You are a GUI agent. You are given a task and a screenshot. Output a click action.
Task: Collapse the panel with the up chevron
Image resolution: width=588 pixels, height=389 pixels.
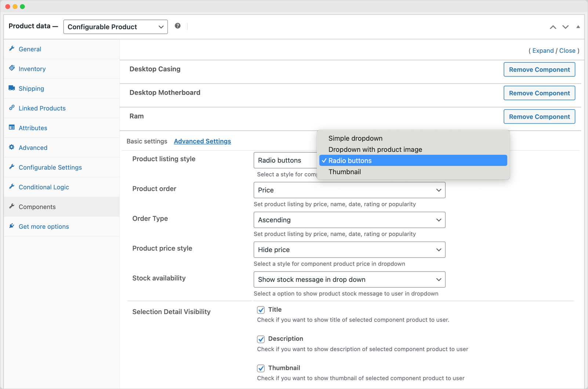pos(553,27)
